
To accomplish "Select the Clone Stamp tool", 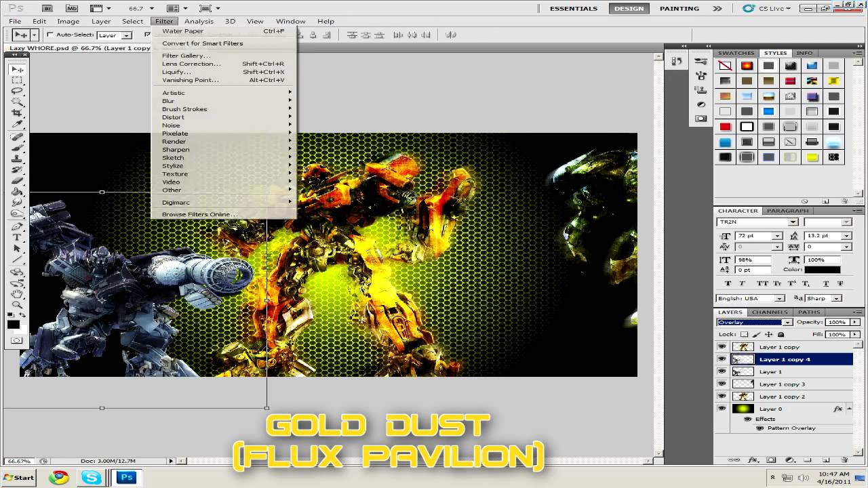I will [18, 159].
